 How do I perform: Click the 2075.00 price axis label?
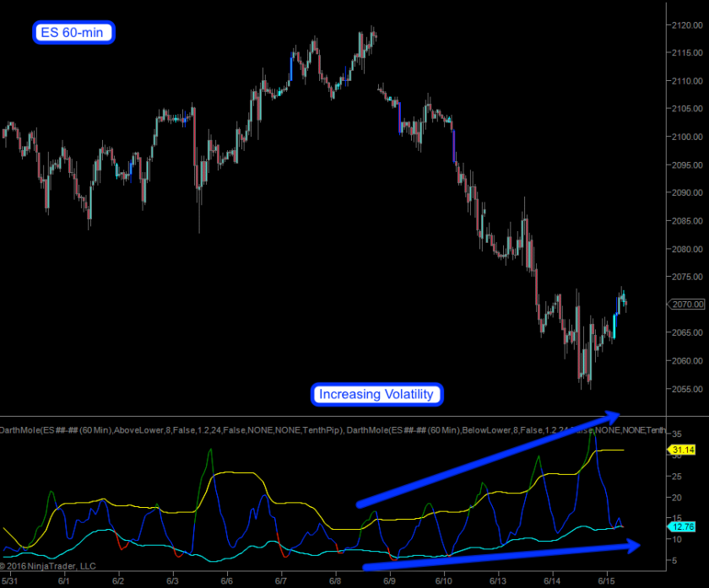click(x=687, y=277)
